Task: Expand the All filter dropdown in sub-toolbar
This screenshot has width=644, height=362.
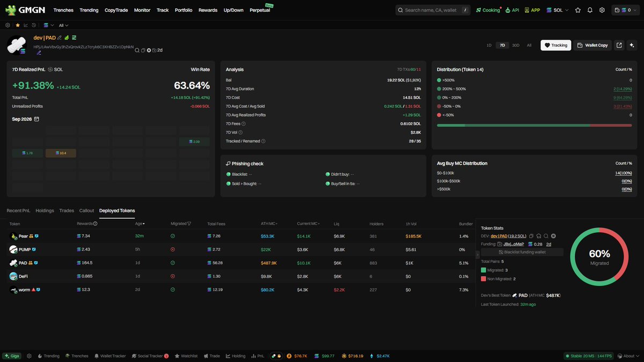Action: pyautogui.click(x=63, y=25)
